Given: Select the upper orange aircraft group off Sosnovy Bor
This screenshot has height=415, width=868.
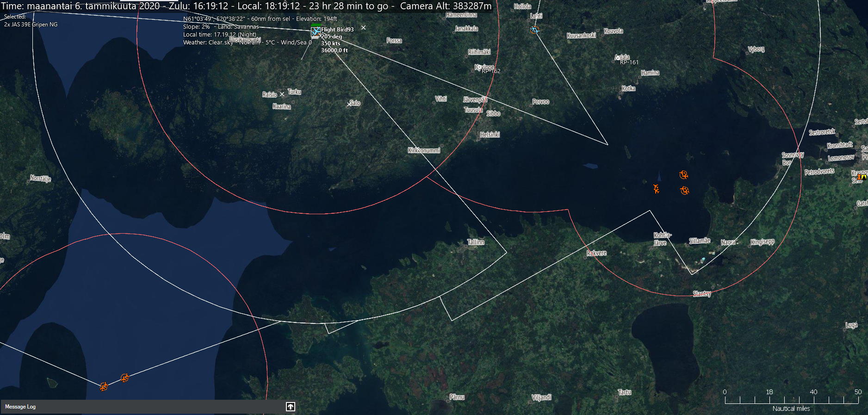Looking at the screenshot, I should coord(683,175).
